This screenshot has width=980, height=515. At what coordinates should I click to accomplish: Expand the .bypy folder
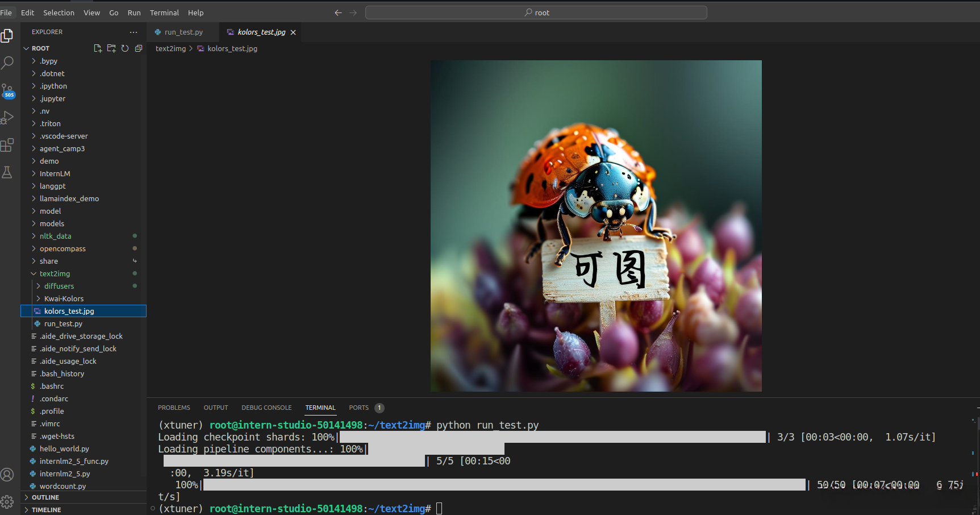(x=84, y=61)
